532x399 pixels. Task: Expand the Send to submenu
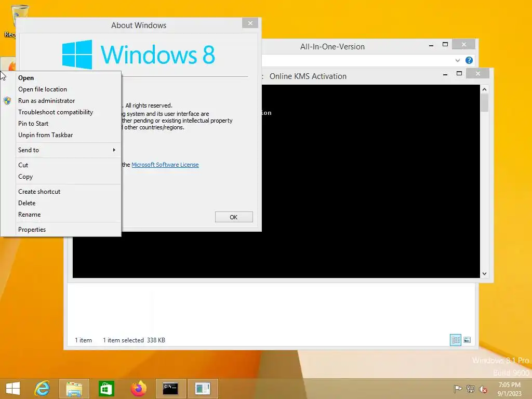coord(68,150)
